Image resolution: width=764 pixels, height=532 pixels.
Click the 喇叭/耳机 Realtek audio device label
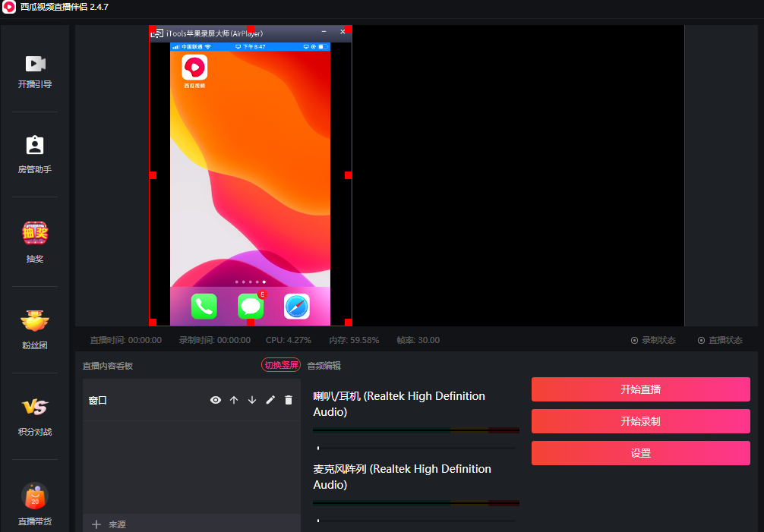pyautogui.click(x=399, y=404)
